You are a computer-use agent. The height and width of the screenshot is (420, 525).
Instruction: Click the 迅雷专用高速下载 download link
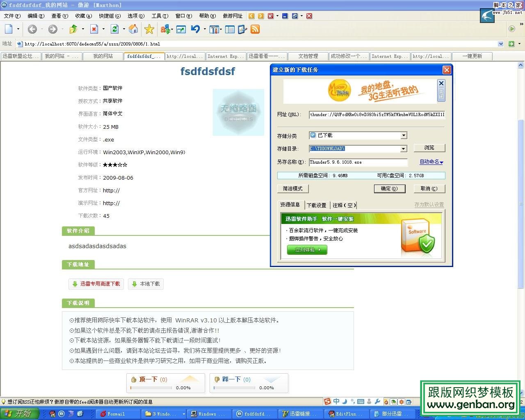[96, 283]
